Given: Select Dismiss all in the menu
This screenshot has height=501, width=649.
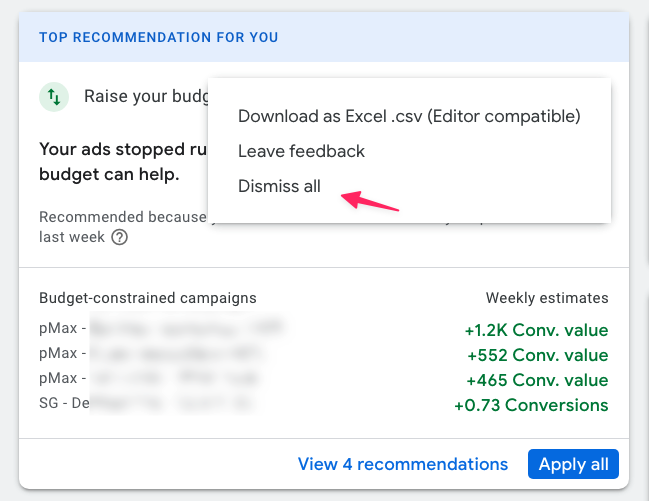Looking at the screenshot, I should click(x=279, y=186).
